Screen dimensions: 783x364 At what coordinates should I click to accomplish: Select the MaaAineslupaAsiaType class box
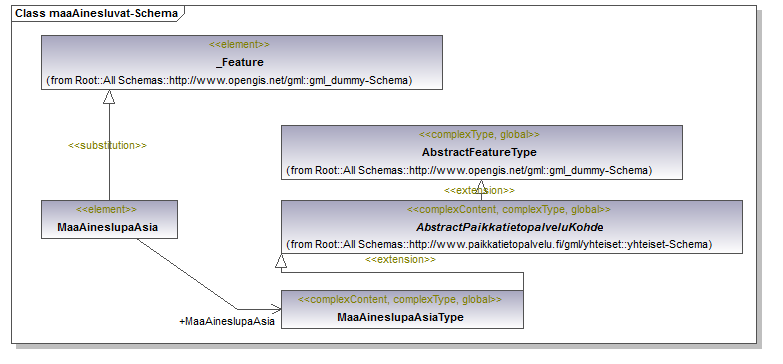coord(402,309)
